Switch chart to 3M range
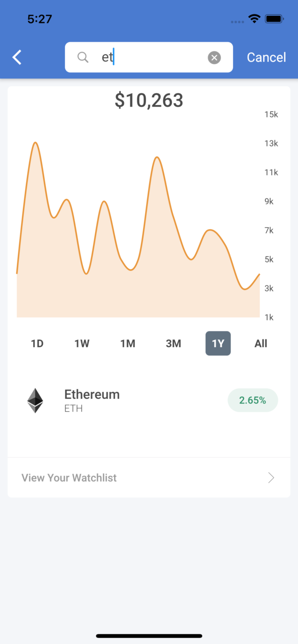Image resolution: width=298 pixels, height=644 pixels. coord(173,343)
